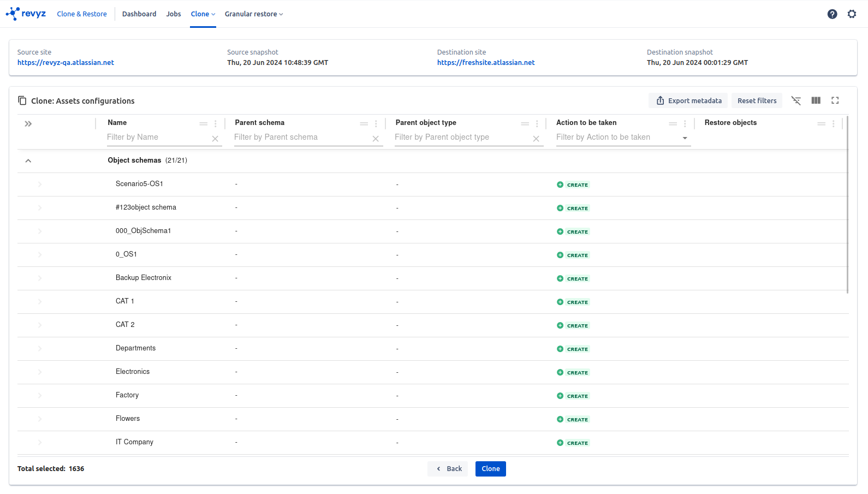Click the Back button

click(448, 469)
